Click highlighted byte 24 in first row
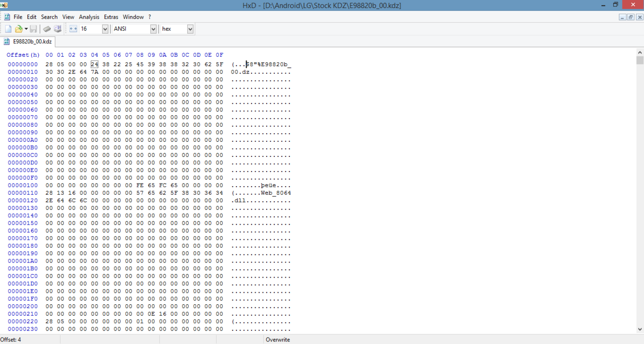The image size is (644, 344). (x=95, y=64)
